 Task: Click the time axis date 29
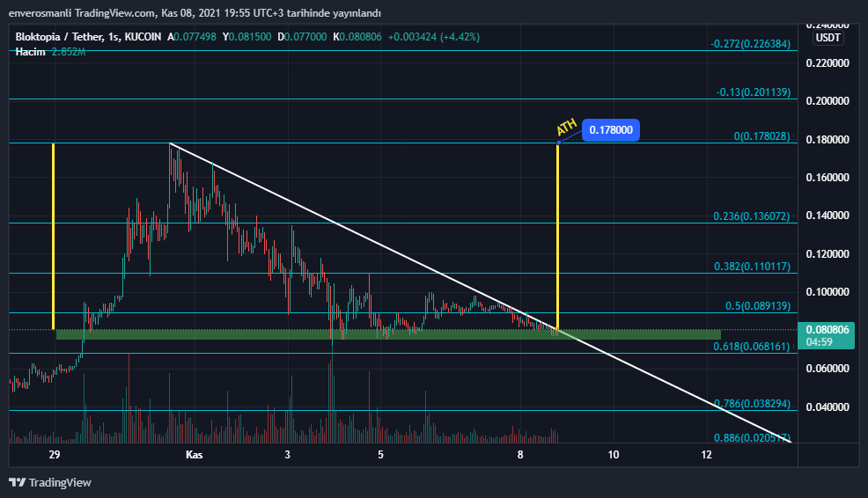pyautogui.click(x=55, y=455)
